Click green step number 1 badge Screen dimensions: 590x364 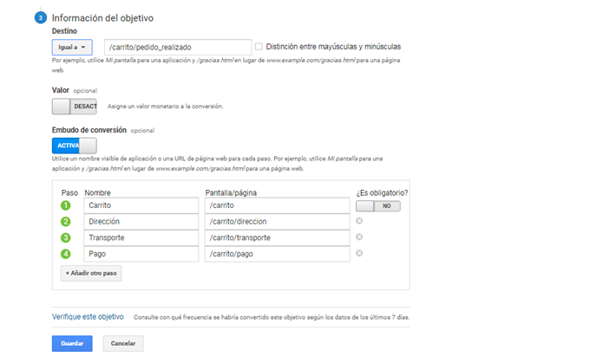coord(65,205)
